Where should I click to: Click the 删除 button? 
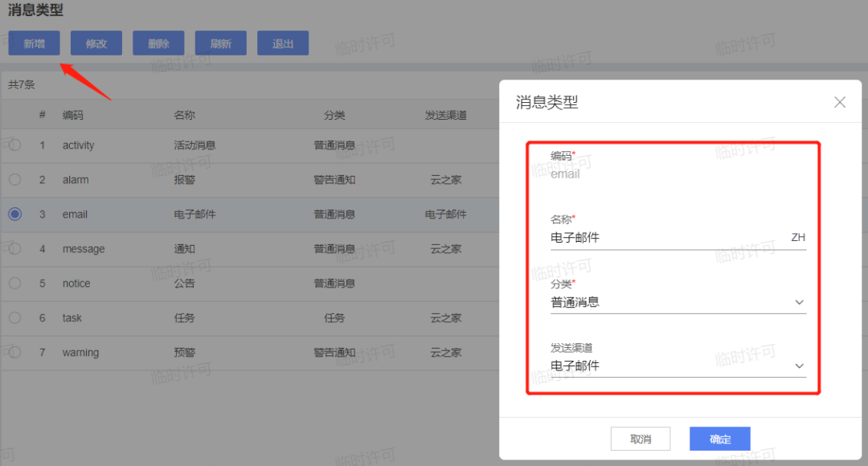click(158, 43)
